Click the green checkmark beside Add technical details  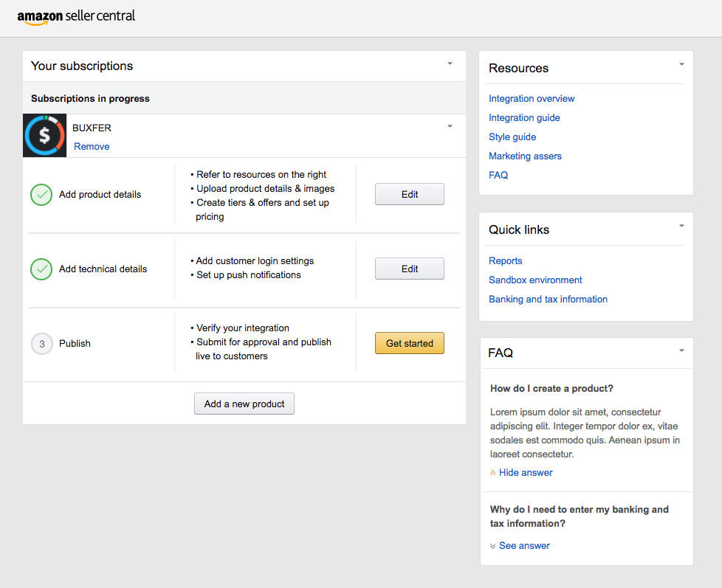(41, 269)
